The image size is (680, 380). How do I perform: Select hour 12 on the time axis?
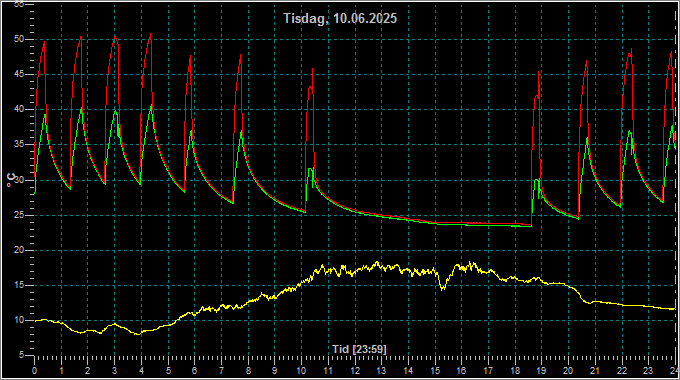click(355, 371)
